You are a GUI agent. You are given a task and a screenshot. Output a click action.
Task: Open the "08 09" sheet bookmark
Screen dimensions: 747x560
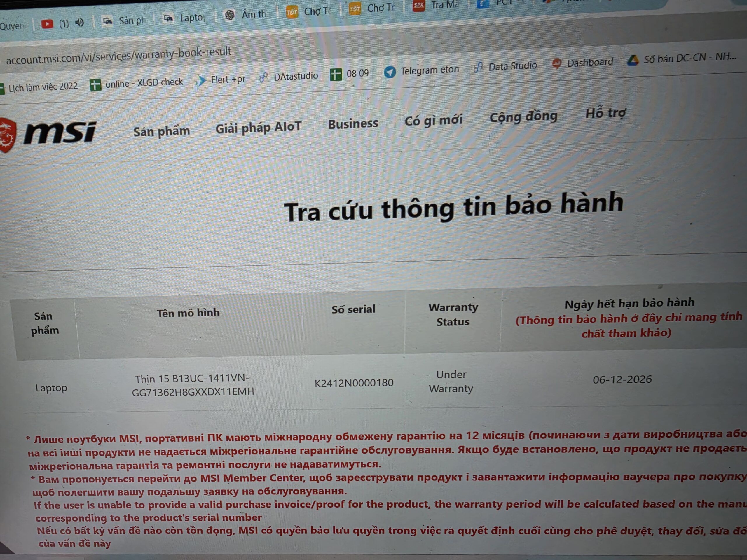click(350, 73)
